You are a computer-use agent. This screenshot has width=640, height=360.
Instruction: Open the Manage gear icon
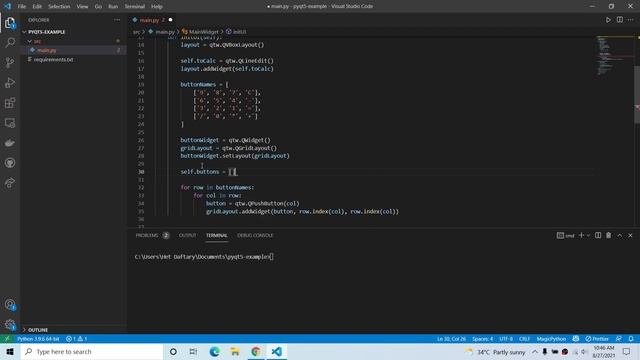[x=10, y=324]
